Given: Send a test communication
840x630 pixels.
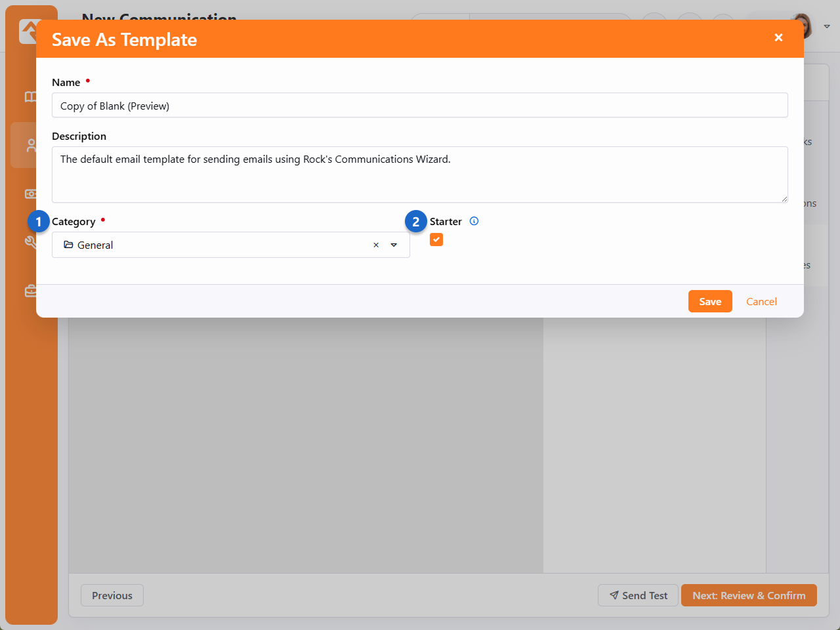Looking at the screenshot, I should point(638,595).
